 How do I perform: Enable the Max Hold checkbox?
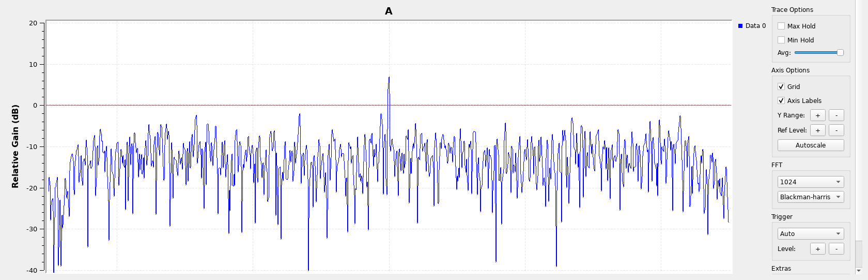pyautogui.click(x=781, y=26)
